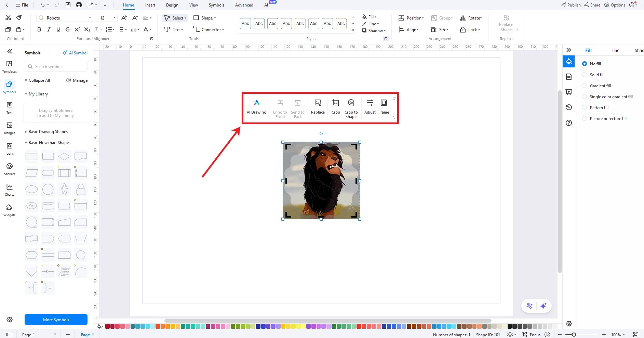The width and height of the screenshot is (644, 338).
Task: Open the Symbols ribbon tab
Action: pos(216,5)
